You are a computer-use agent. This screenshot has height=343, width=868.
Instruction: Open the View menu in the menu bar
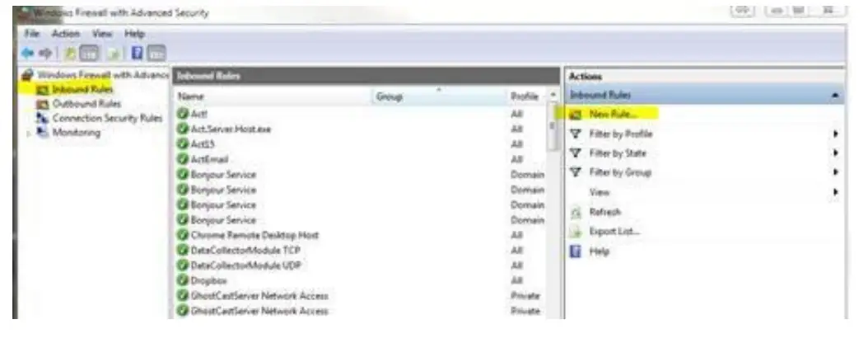click(102, 34)
